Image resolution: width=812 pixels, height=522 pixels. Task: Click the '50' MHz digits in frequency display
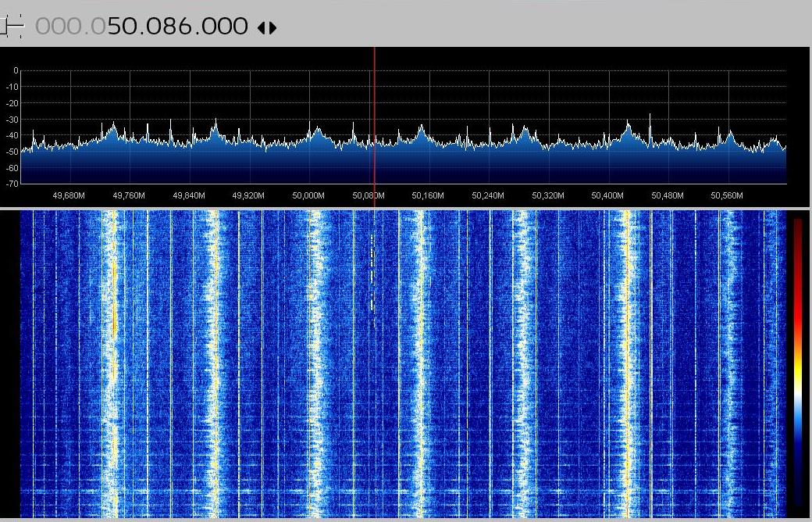[x=123, y=26]
